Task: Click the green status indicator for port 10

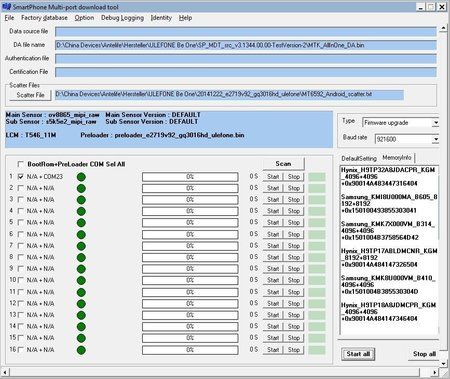Action: [81, 281]
